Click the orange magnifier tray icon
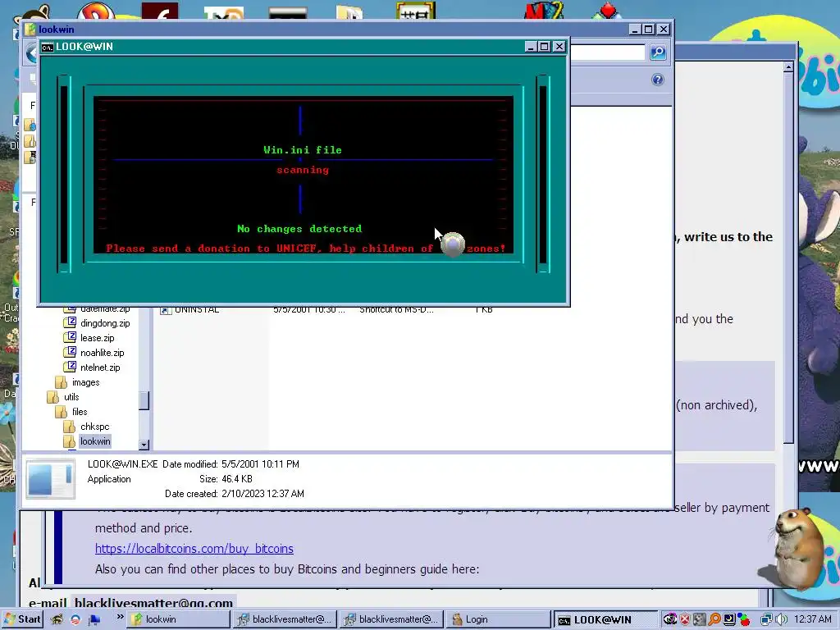840x630 pixels. [714, 619]
